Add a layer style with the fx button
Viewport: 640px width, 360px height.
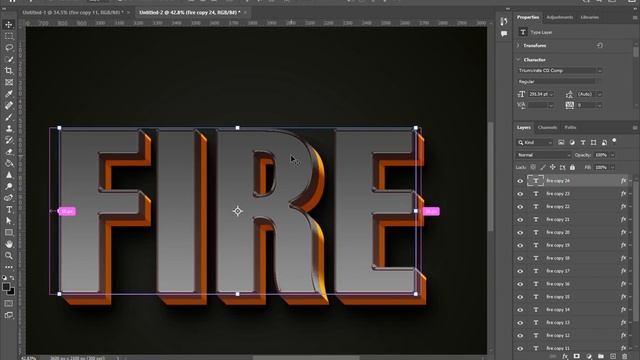click(565, 356)
